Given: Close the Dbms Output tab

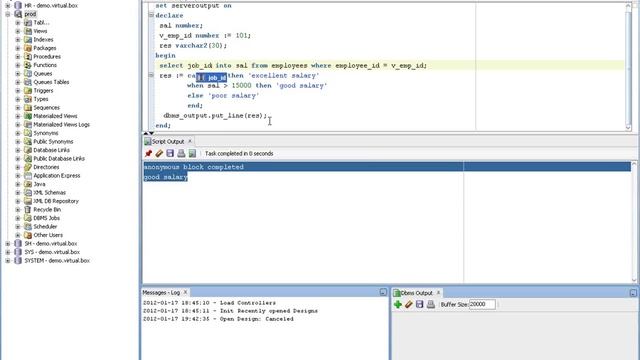Looking at the screenshot, I should pos(438,293).
